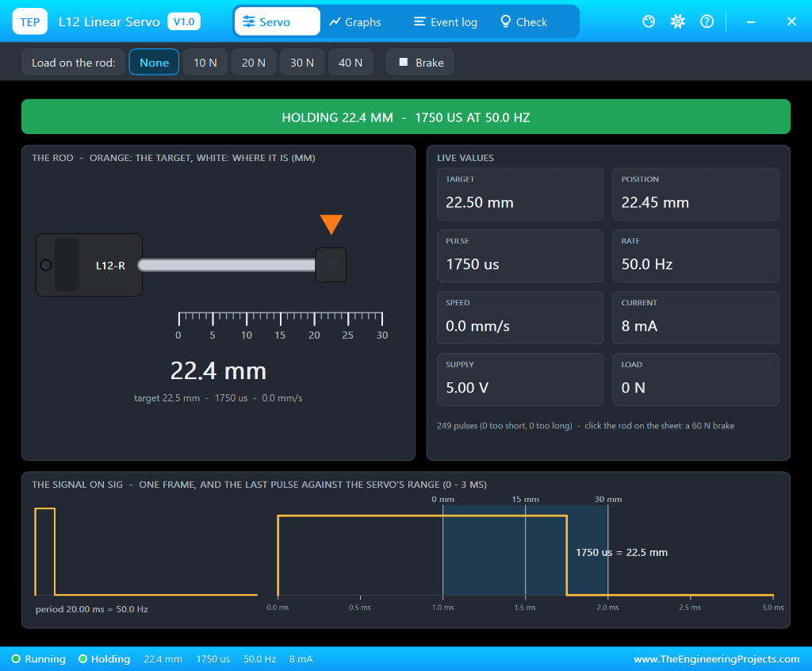
Task: Set rod load to 30 N
Action: (x=302, y=62)
